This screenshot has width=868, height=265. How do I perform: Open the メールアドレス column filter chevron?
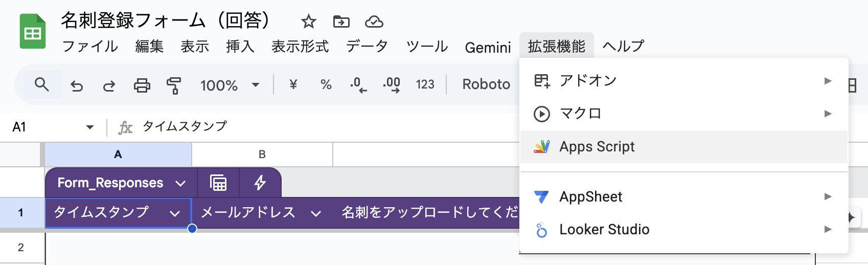point(316,213)
